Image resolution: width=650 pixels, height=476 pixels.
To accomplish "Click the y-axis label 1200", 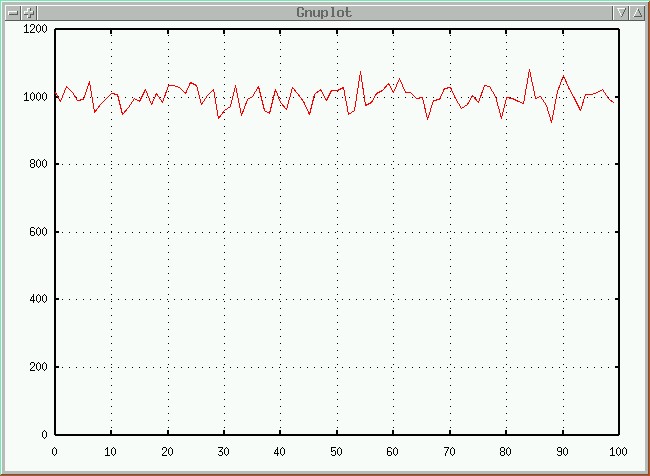I will coord(35,29).
